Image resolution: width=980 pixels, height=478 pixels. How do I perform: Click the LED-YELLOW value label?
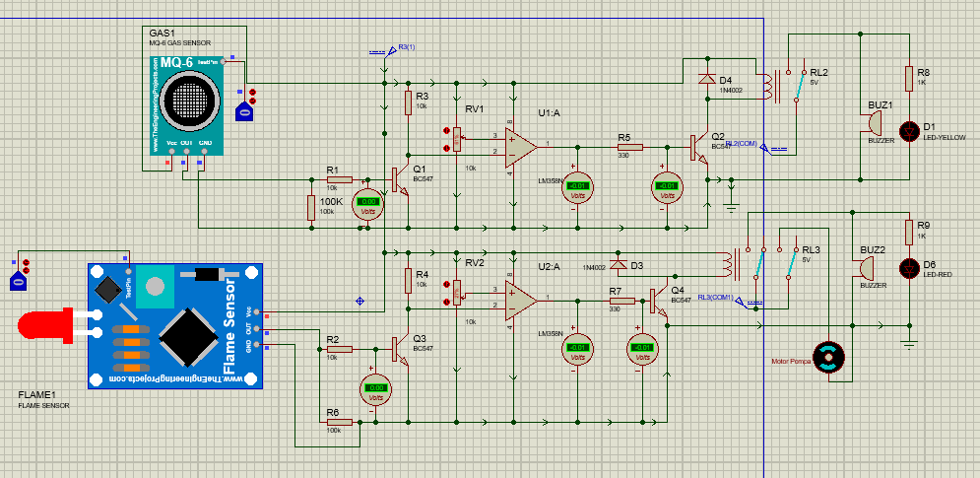pos(945,138)
